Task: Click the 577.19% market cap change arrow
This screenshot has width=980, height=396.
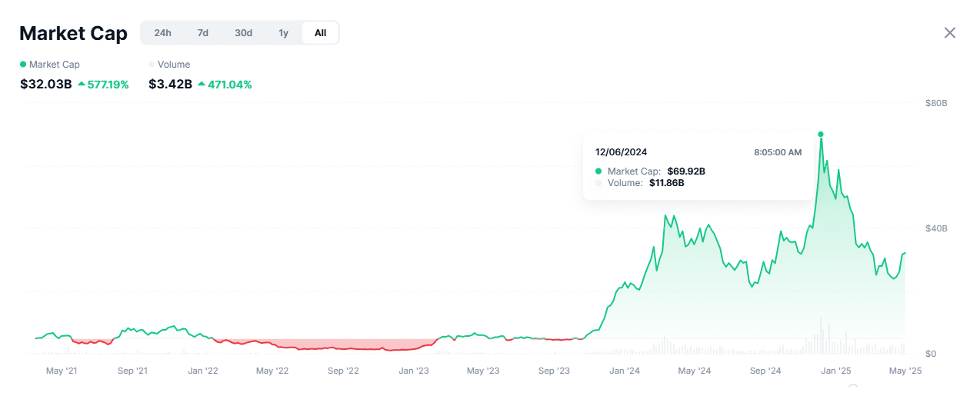Action: point(82,84)
